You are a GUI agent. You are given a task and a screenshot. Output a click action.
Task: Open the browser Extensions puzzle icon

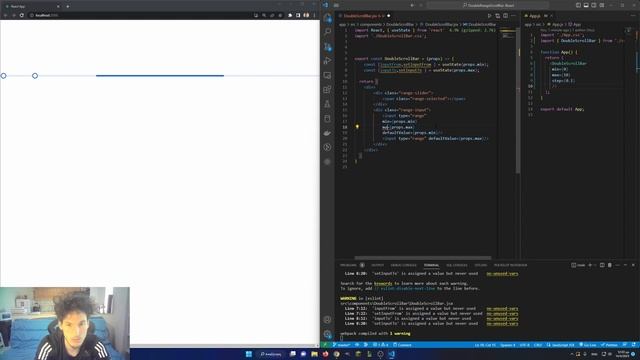290,15
